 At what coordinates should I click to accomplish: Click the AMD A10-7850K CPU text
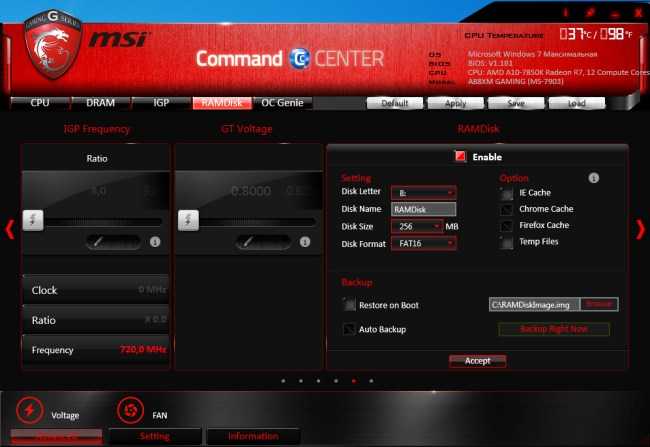click(559, 72)
